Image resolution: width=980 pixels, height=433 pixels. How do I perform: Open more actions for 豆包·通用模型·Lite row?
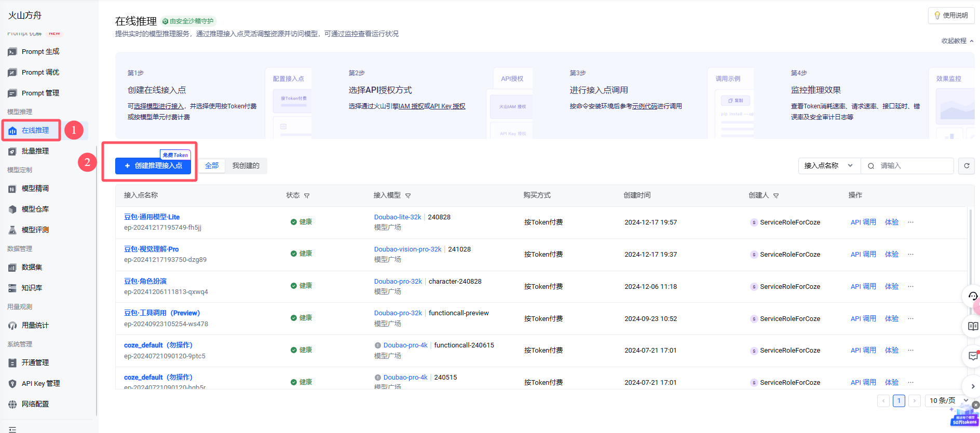click(x=910, y=222)
